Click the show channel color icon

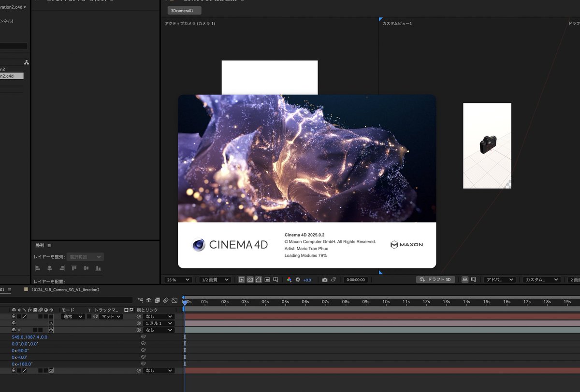(x=290, y=280)
